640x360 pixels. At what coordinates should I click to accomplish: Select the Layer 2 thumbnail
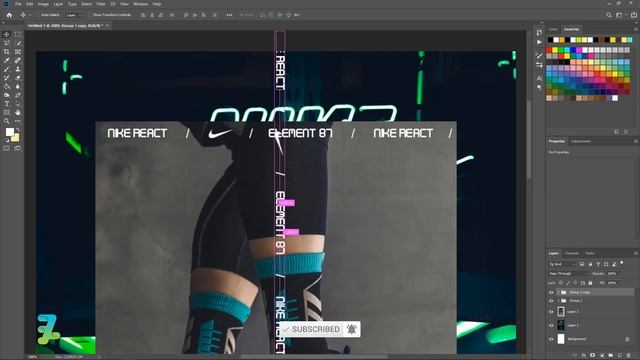coord(561,312)
